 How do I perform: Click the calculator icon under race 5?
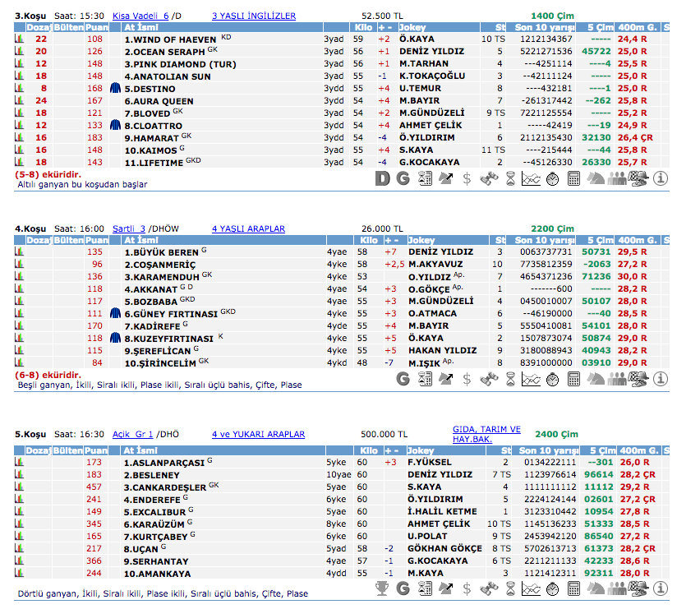point(573,588)
